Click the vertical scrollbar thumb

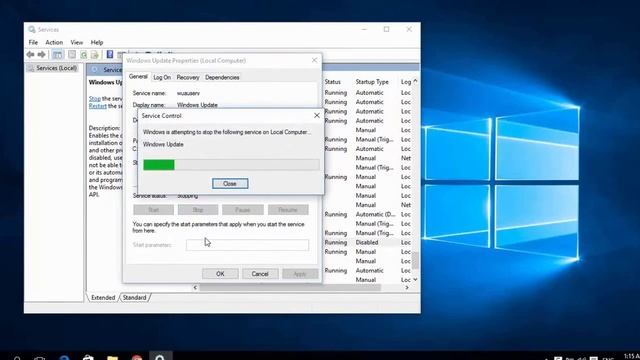415,260
